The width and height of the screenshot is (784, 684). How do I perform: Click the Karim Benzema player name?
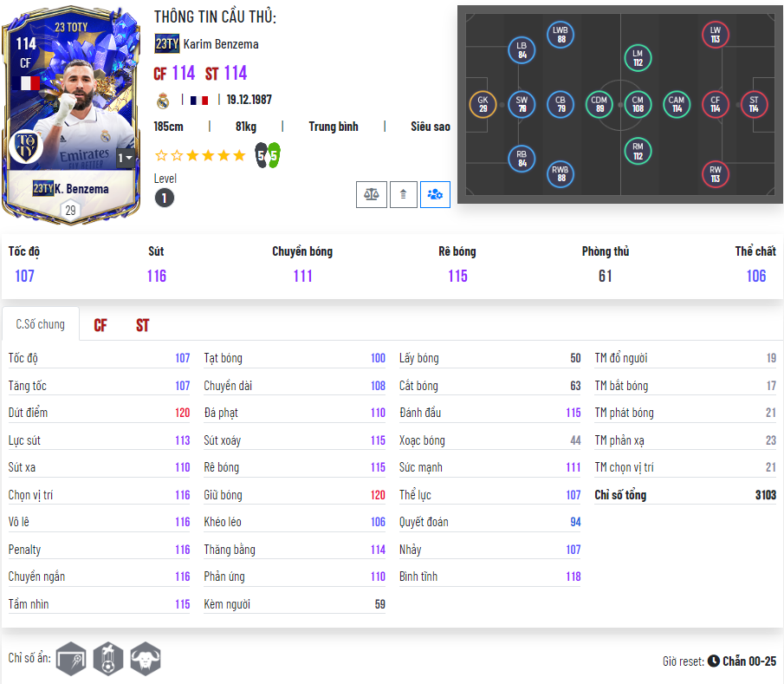coord(221,44)
